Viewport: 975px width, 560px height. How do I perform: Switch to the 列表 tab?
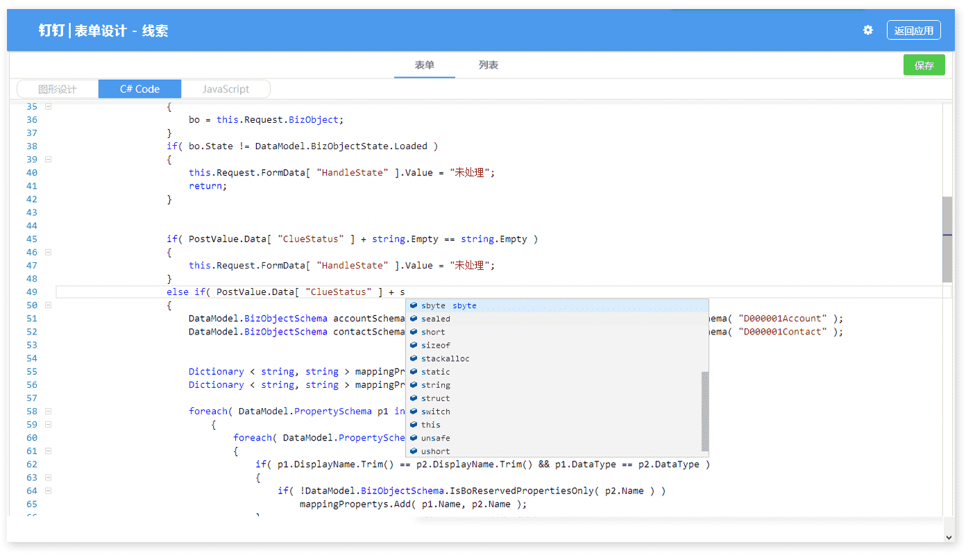tap(488, 65)
